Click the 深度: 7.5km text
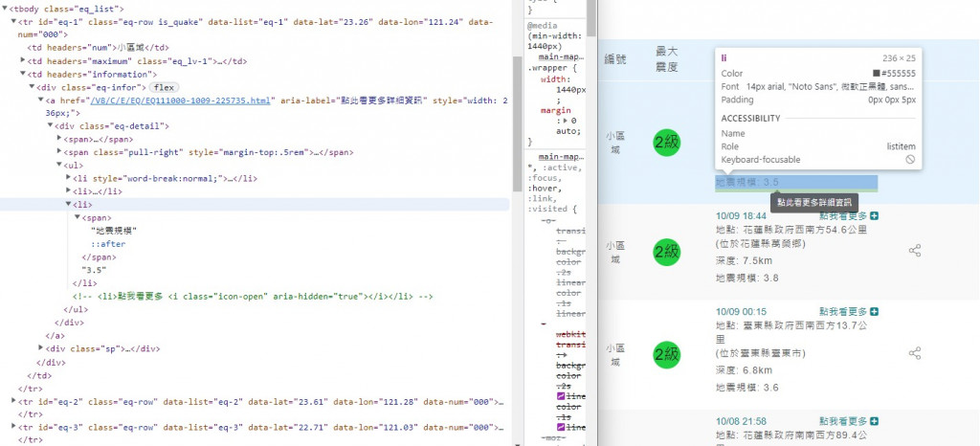The image size is (980, 446). pos(745,260)
